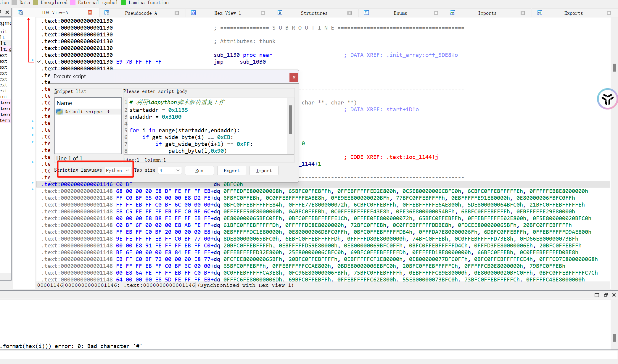Viewport: 618px width, 364px height.
Task: Click the Enums tab icon
Action: [x=366, y=13]
